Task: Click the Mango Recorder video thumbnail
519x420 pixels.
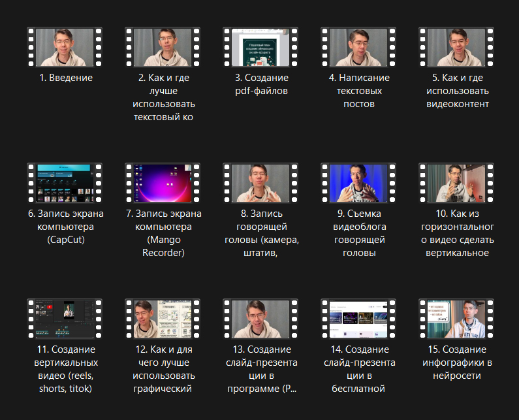Action: [163, 183]
